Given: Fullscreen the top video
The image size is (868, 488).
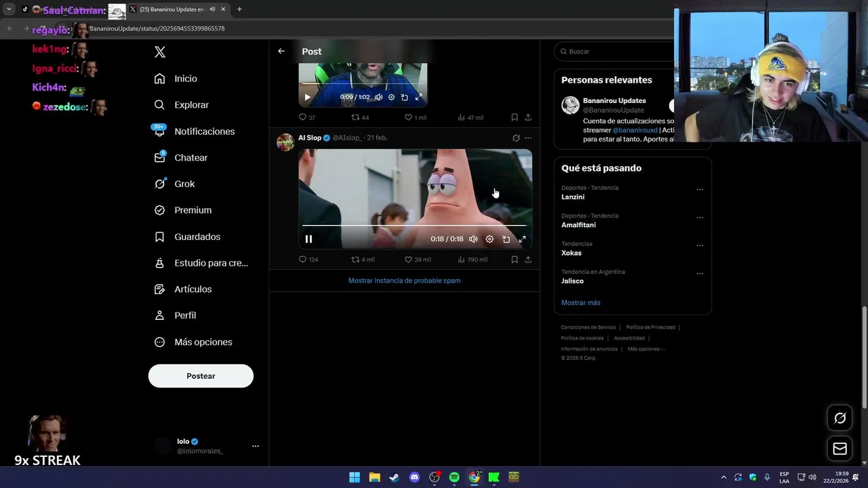Looking at the screenshot, I should (418, 97).
